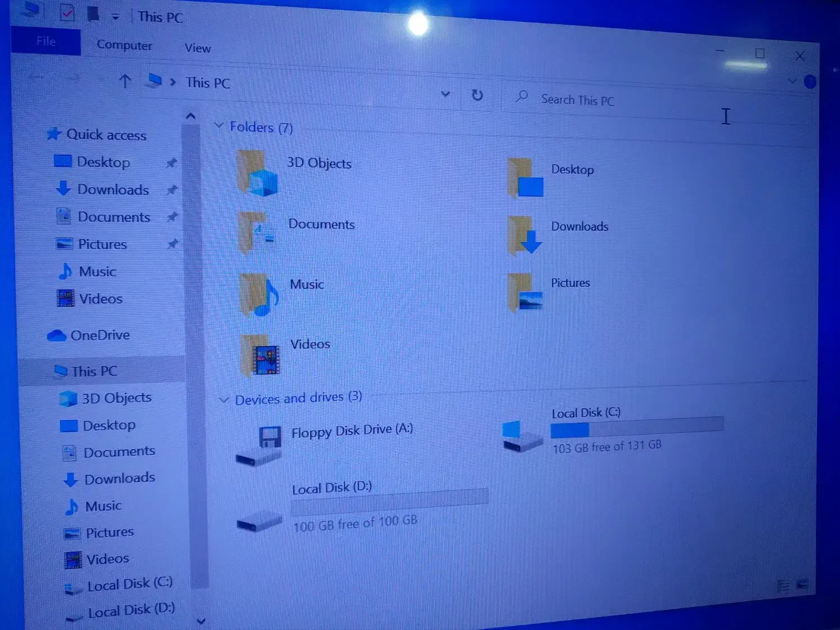Select Videos under This PC in navigation pane
840x630 pixels.
[108, 558]
